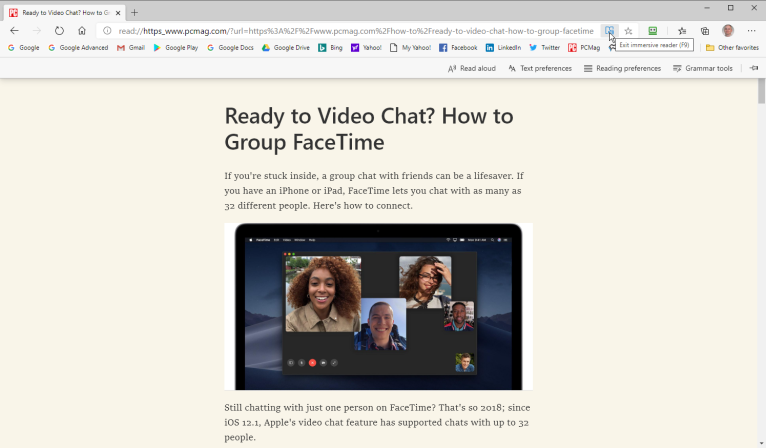Click the vertical scrollbar thumb

tap(761, 91)
